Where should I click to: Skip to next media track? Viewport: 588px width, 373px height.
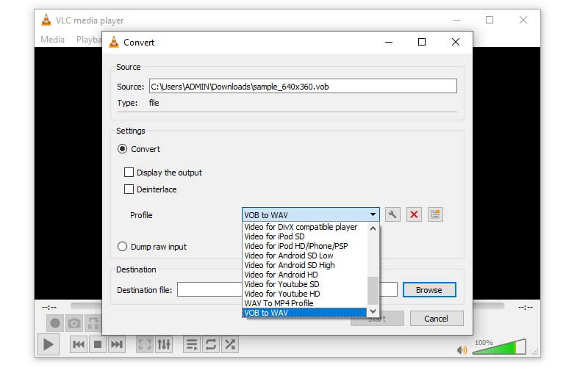coord(117,344)
